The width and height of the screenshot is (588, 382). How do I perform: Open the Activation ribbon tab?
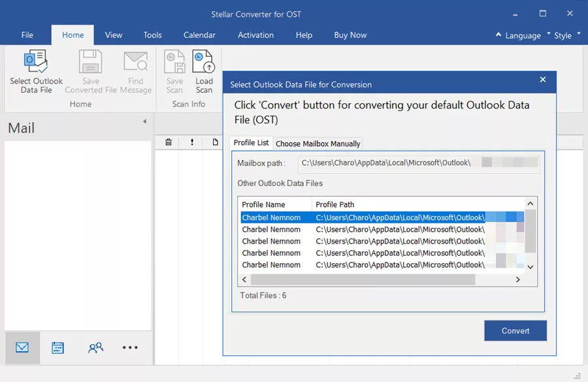point(255,35)
